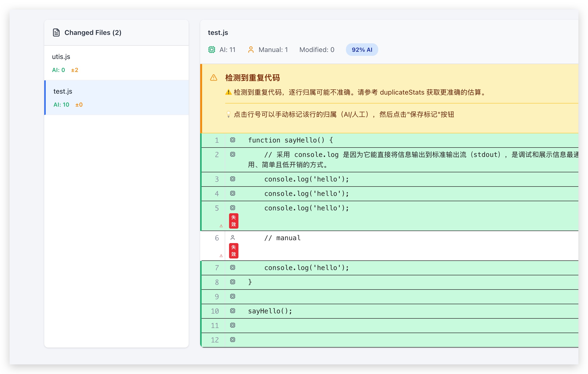Click the 92% AI percentage badge
588x374 pixels.
pyautogui.click(x=362, y=49)
